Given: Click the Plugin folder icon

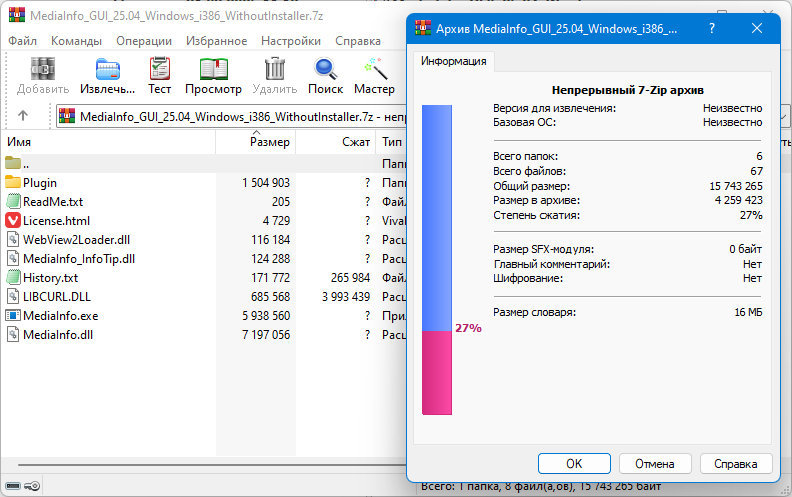Looking at the screenshot, I should point(13,182).
